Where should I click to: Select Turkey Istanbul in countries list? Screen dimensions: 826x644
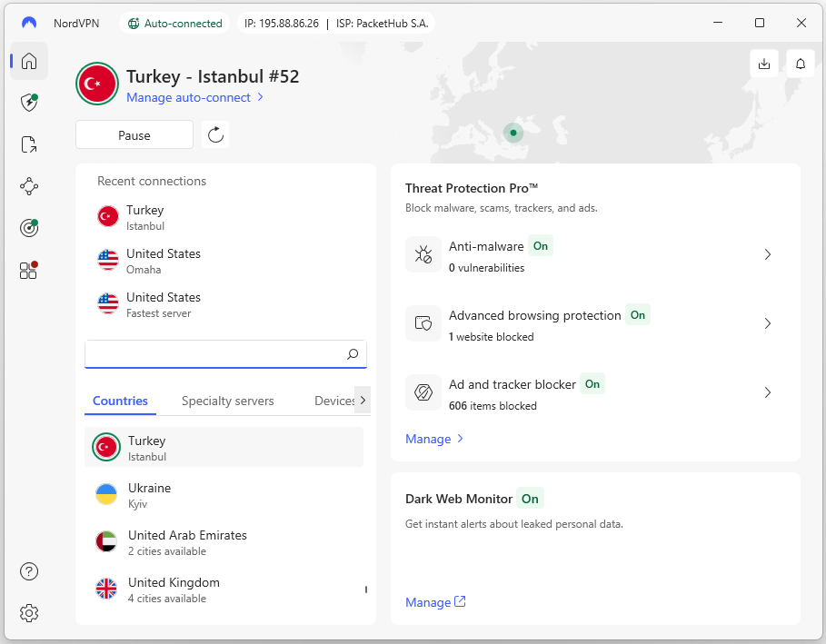224,447
